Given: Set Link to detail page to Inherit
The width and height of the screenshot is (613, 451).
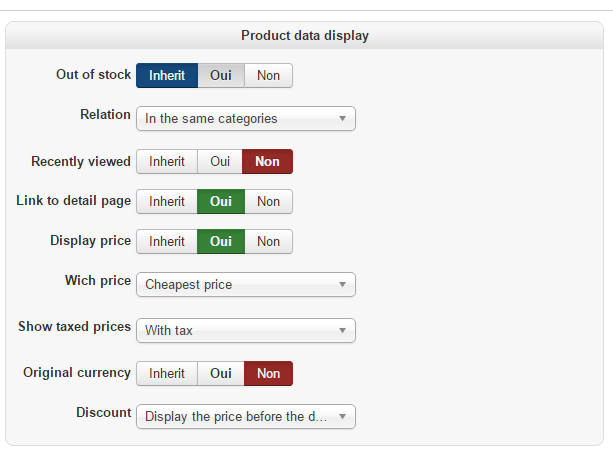Looking at the screenshot, I should pos(167,202).
